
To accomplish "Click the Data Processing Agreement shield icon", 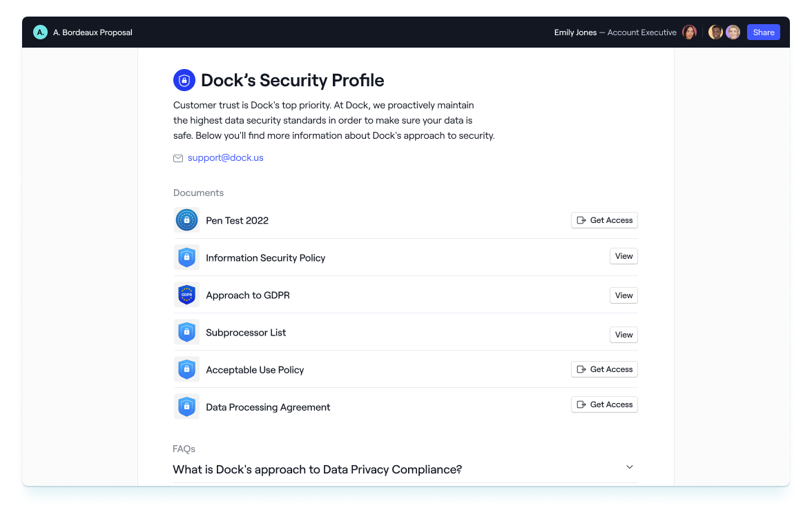I will (x=186, y=407).
